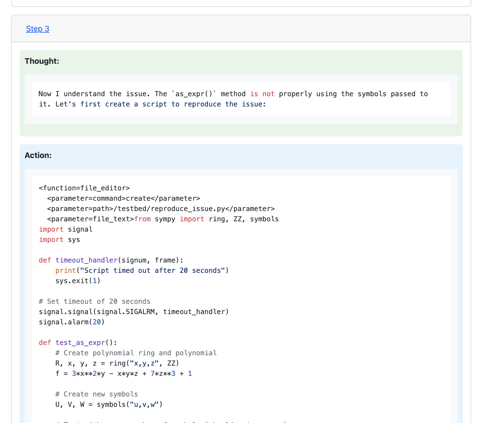The image size is (504, 423).
Task: Click the /testbed/reproduce_issue.py path line
Action: [161, 209]
